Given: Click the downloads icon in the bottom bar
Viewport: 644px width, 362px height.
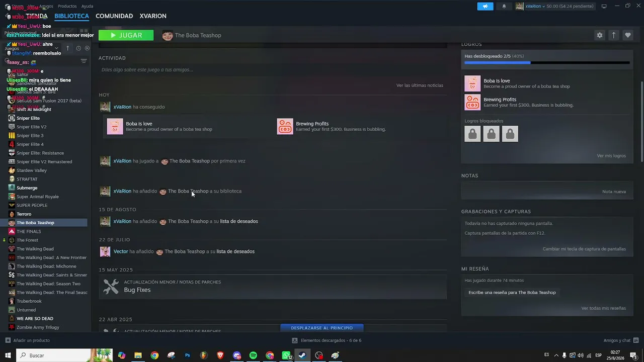Looking at the screenshot, I should (295, 340).
